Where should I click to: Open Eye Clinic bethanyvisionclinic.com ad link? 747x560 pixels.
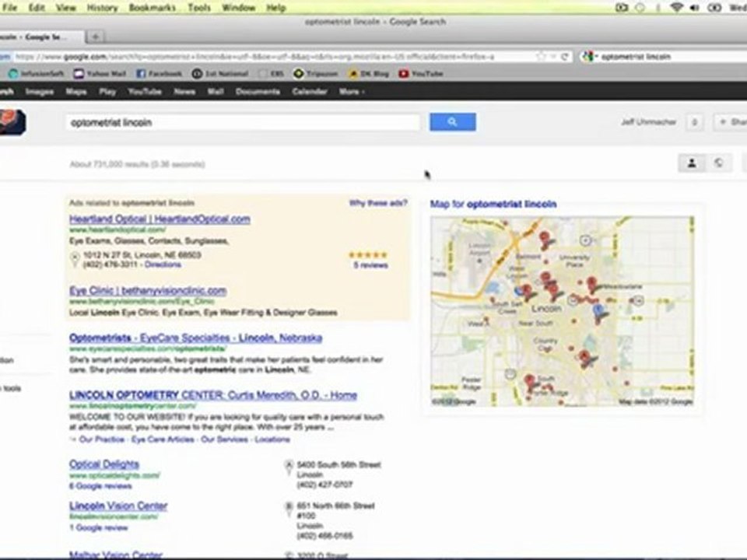tap(148, 290)
